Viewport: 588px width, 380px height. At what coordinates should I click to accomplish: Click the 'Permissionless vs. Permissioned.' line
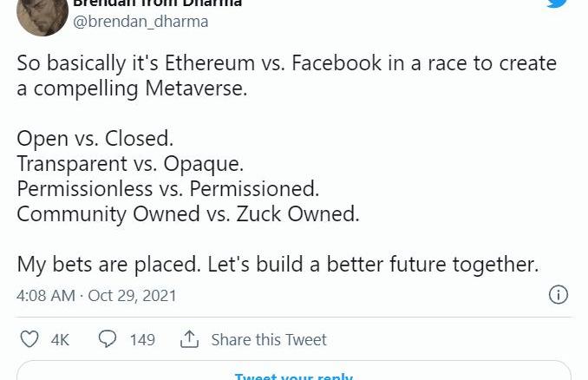coord(168,188)
